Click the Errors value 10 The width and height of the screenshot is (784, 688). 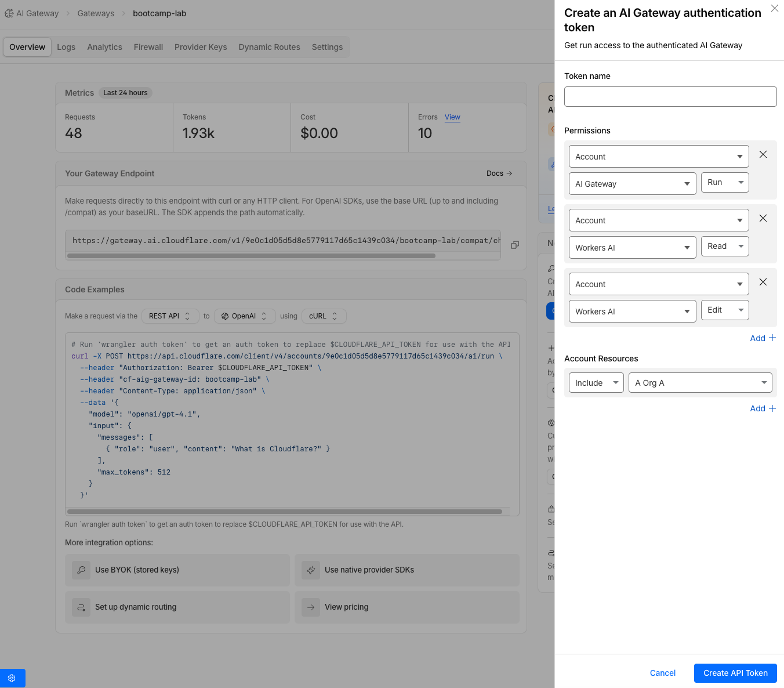tap(425, 133)
